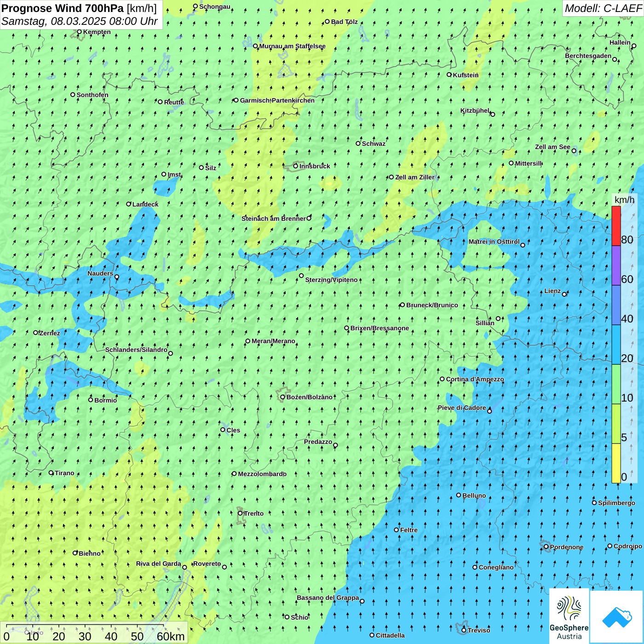Click the 'Samstag, 08.03.2025 08:00 Uhr' date text

coord(80,21)
